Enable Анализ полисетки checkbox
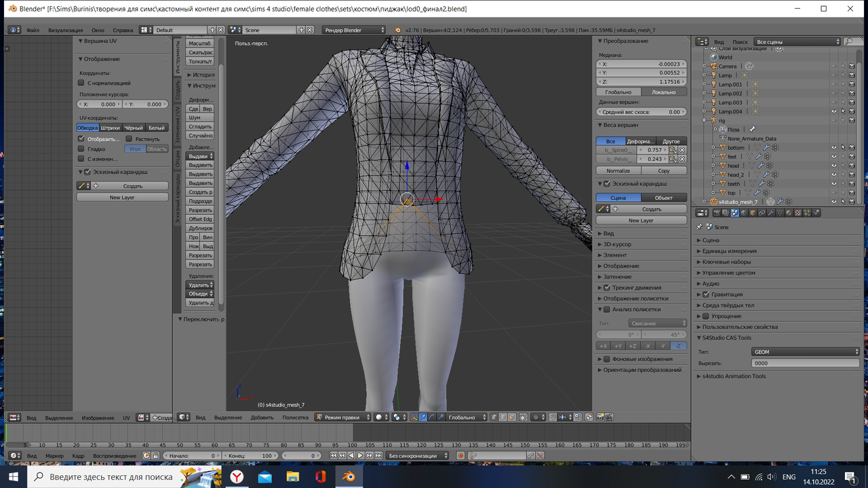The width and height of the screenshot is (868, 488). tap(607, 309)
